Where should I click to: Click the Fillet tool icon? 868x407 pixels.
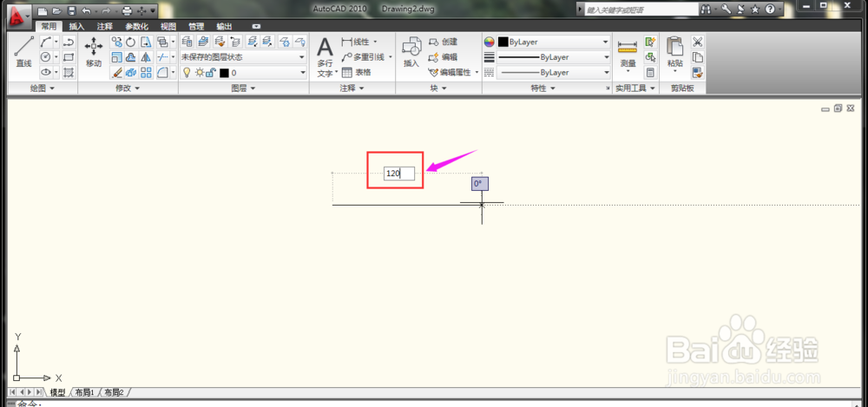[x=163, y=73]
